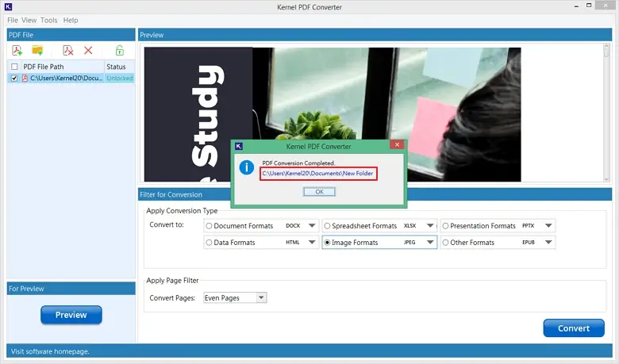
Task: Select Image Formats radio button
Action: point(327,243)
